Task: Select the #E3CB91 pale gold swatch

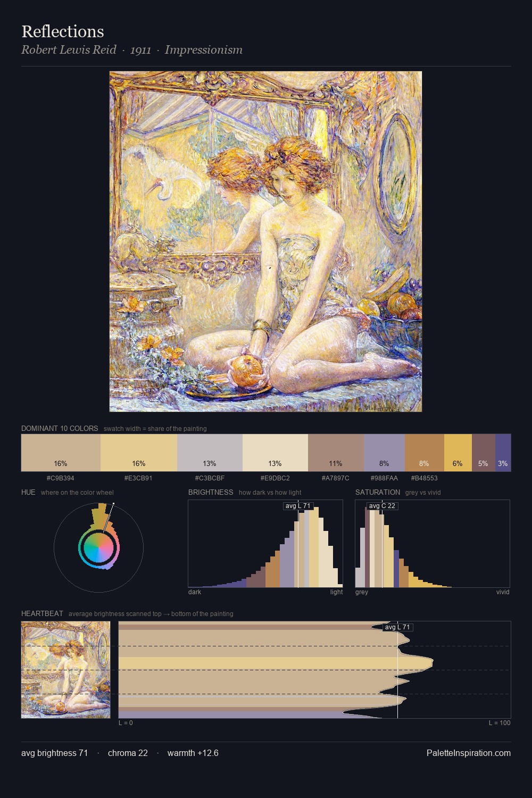Action: coord(139,453)
